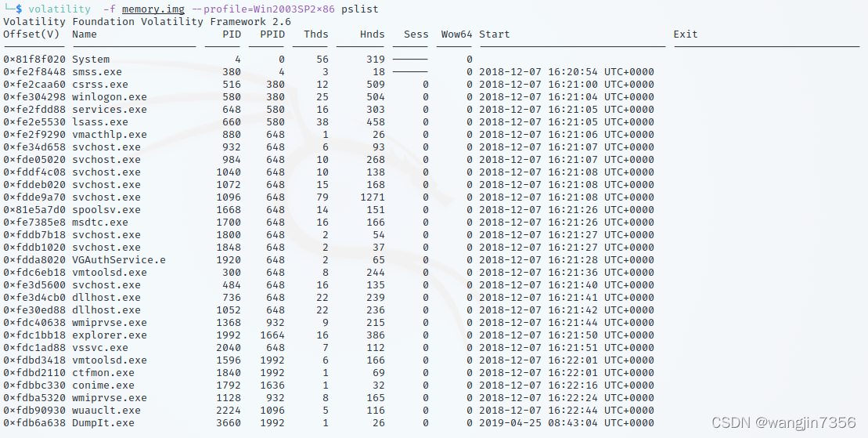Select the services.exe process name
868x438 pixels.
coord(110,109)
